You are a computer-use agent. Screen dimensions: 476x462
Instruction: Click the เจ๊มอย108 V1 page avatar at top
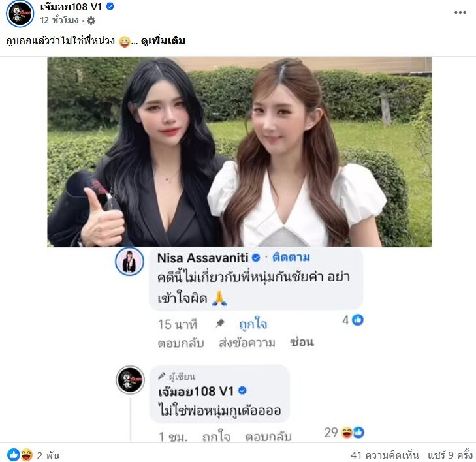[x=20, y=13]
